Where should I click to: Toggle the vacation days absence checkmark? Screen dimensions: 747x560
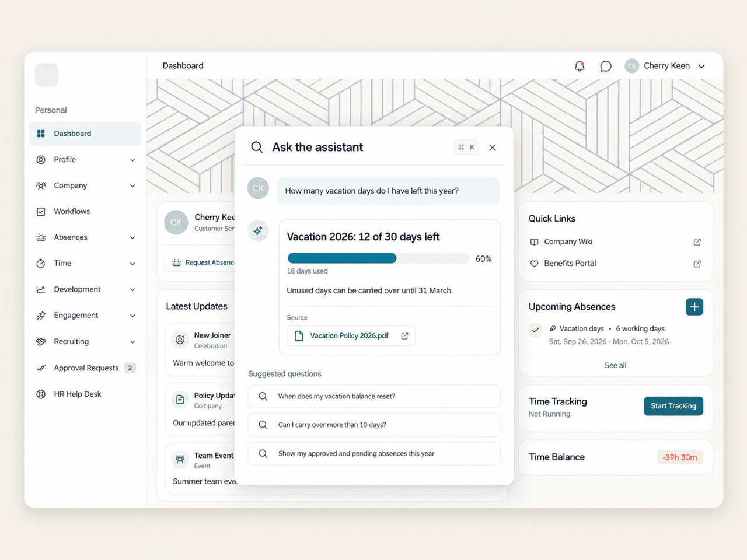coord(535,330)
